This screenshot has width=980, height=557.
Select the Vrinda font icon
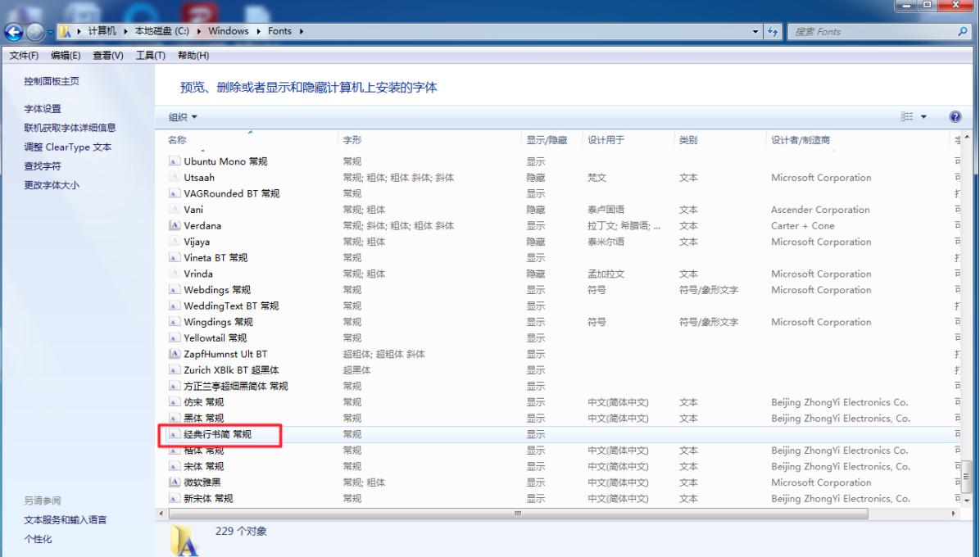click(x=175, y=274)
